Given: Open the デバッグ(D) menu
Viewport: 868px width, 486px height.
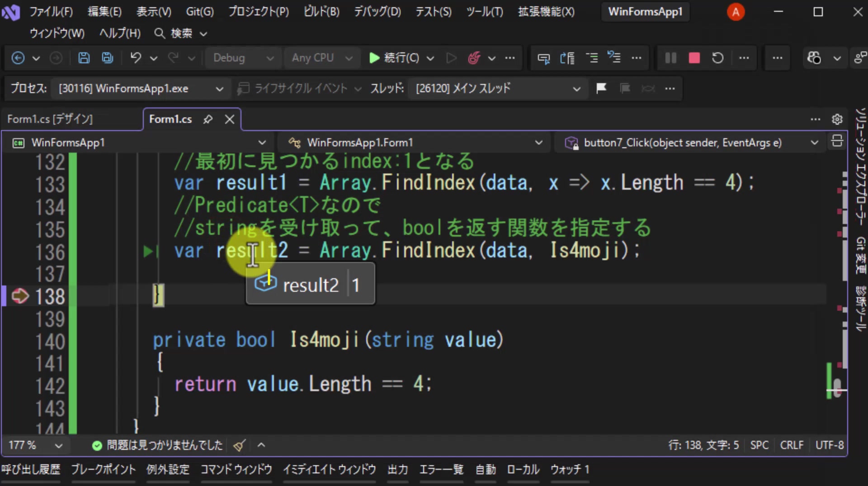Looking at the screenshot, I should click(x=377, y=12).
